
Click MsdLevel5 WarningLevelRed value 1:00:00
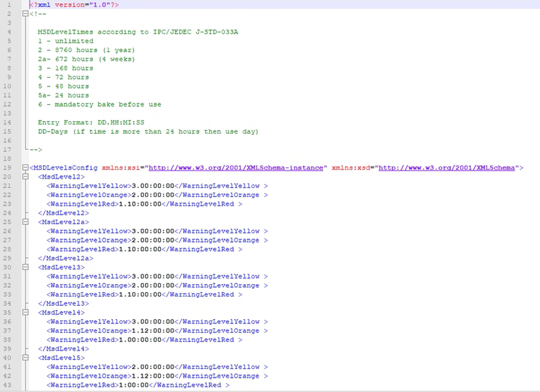point(133,385)
